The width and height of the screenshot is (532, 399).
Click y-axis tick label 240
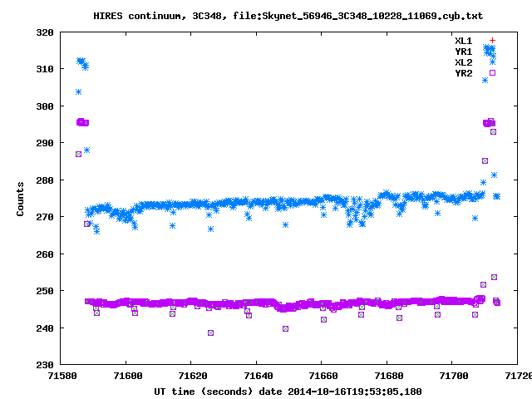click(x=45, y=328)
